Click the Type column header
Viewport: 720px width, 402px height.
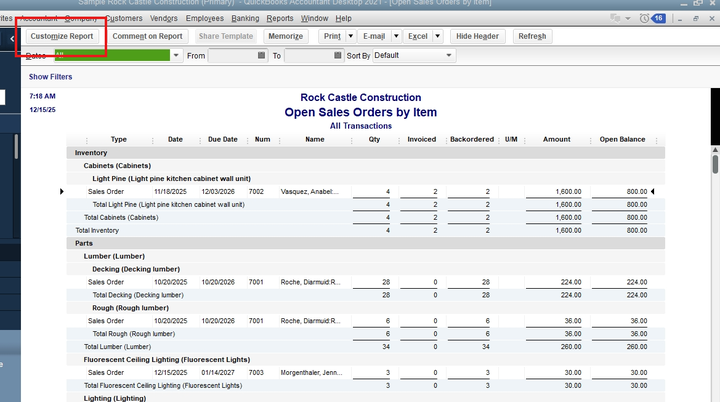118,139
